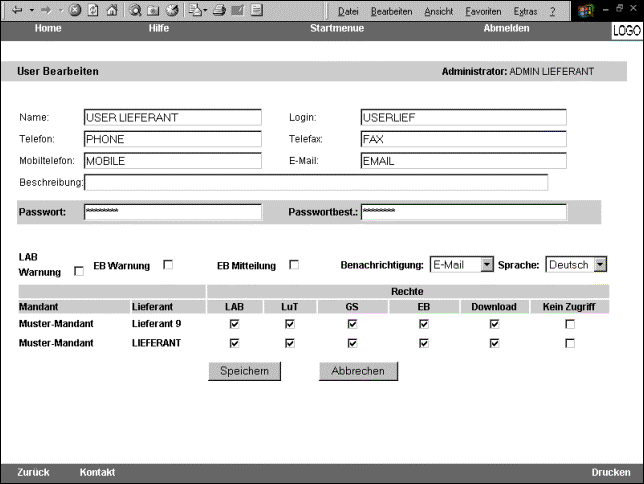The height and width of the screenshot is (484, 644).
Task: Click the browser Forward arrow icon
Action: pos(46,10)
